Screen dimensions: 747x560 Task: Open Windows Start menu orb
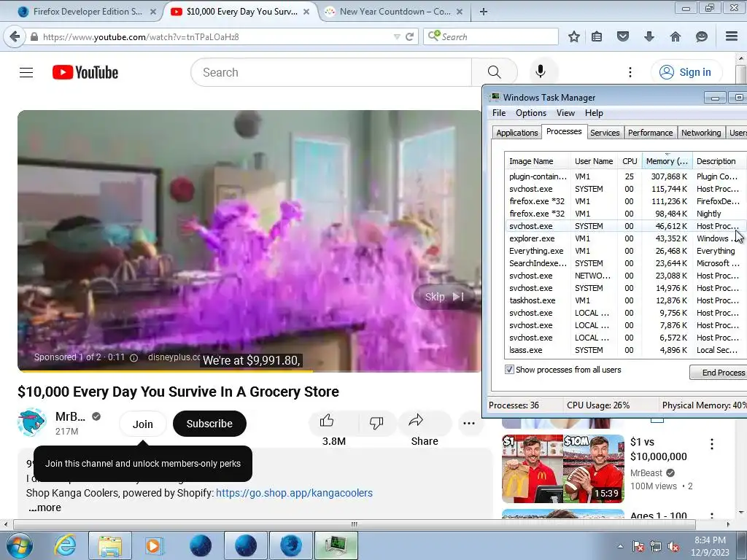tap(20, 545)
